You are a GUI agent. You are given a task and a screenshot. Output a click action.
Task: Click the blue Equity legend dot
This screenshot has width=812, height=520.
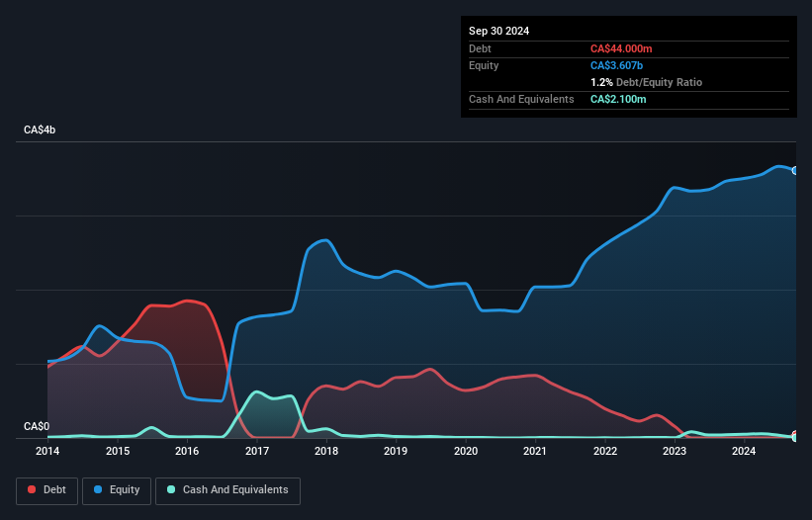(98, 489)
